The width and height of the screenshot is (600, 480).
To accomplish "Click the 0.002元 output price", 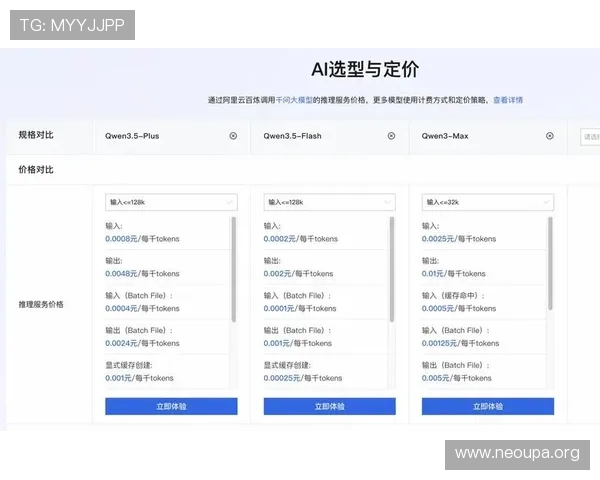I will tap(277, 274).
